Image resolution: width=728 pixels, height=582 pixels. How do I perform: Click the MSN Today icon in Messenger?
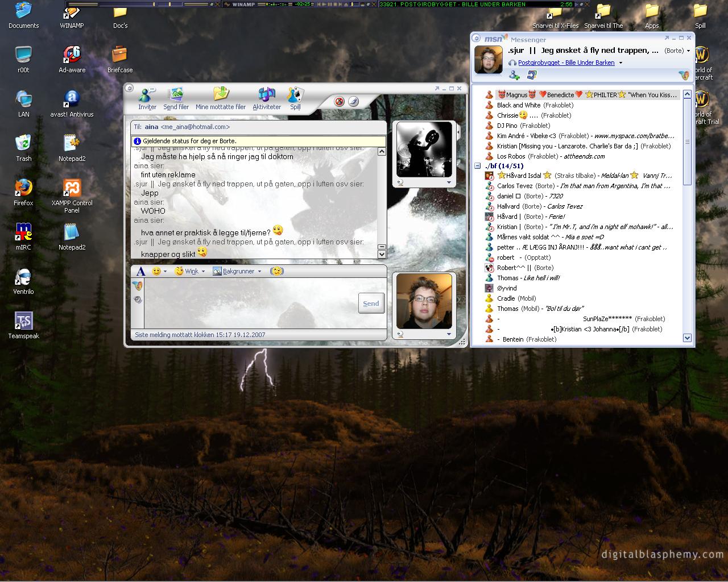coord(532,75)
